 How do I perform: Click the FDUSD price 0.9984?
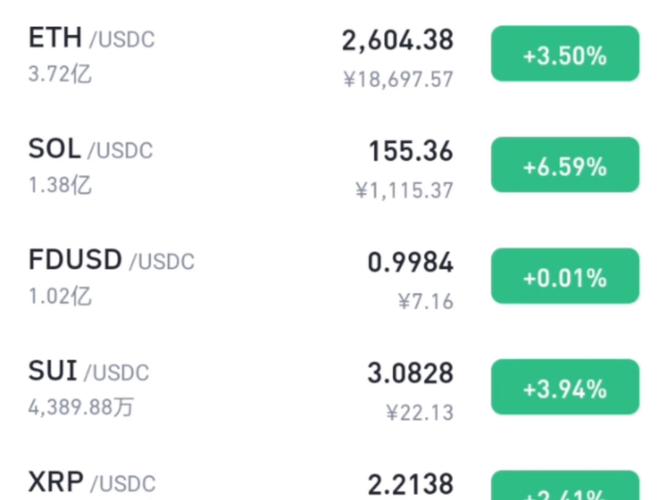tap(410, 263)
